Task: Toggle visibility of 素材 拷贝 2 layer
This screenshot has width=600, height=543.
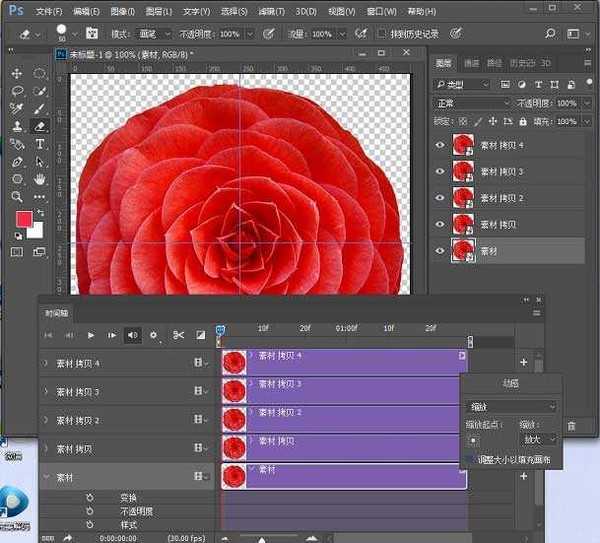Action: point(441,198)
